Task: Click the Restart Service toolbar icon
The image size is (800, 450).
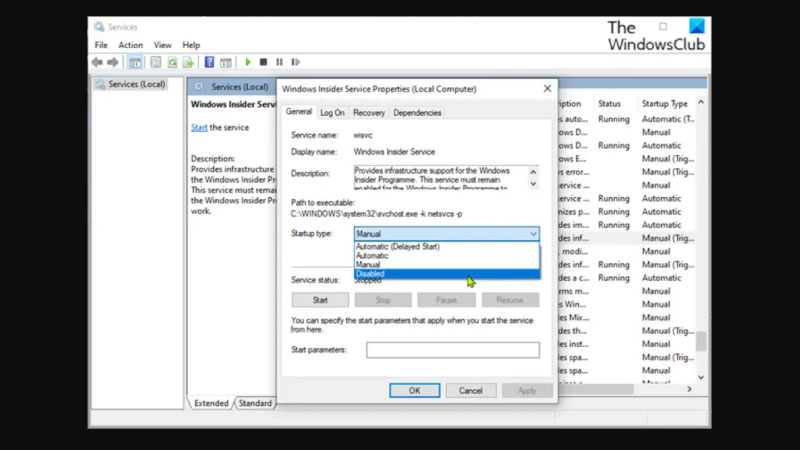Action: point(295,62)
